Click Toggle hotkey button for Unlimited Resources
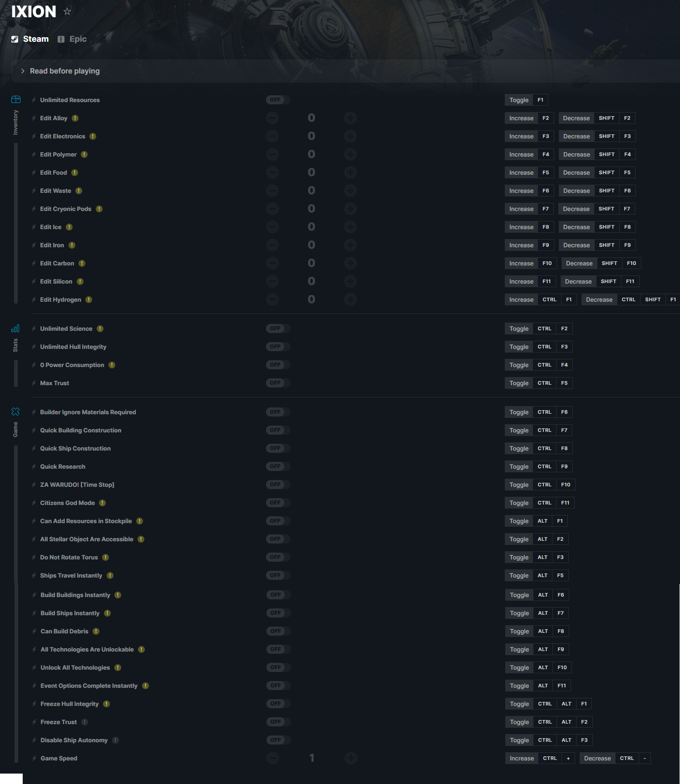Viewport: 680px width, 784px height. point(519,100)
